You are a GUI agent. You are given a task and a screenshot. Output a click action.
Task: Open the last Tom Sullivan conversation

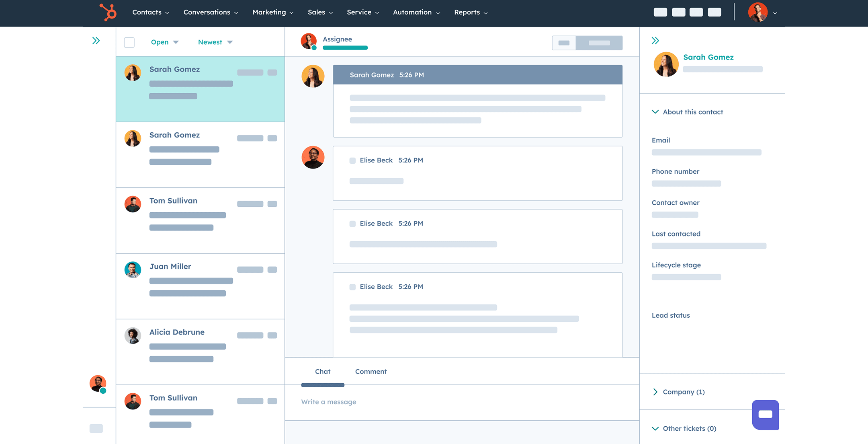pos(200,415)
